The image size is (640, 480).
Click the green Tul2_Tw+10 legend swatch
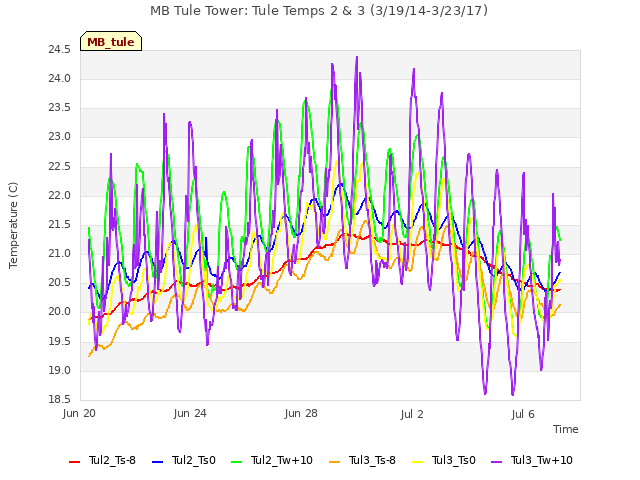(237, 462)
